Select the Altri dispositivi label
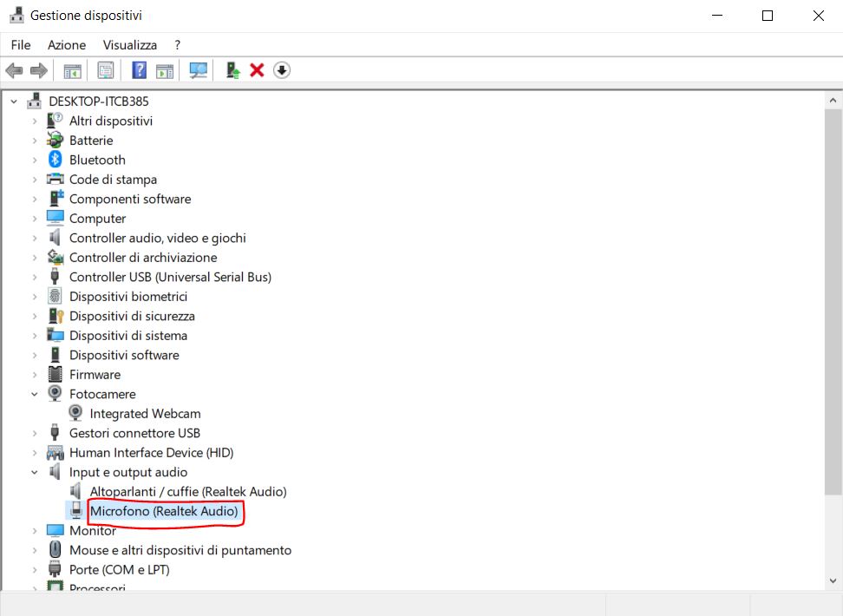843x616 pixels. [x=111, y=121]
